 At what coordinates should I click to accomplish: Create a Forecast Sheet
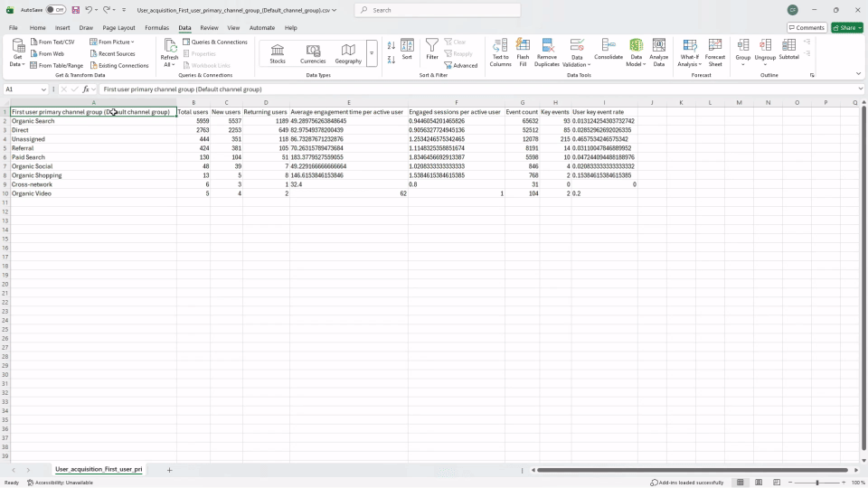pos(715,52)
